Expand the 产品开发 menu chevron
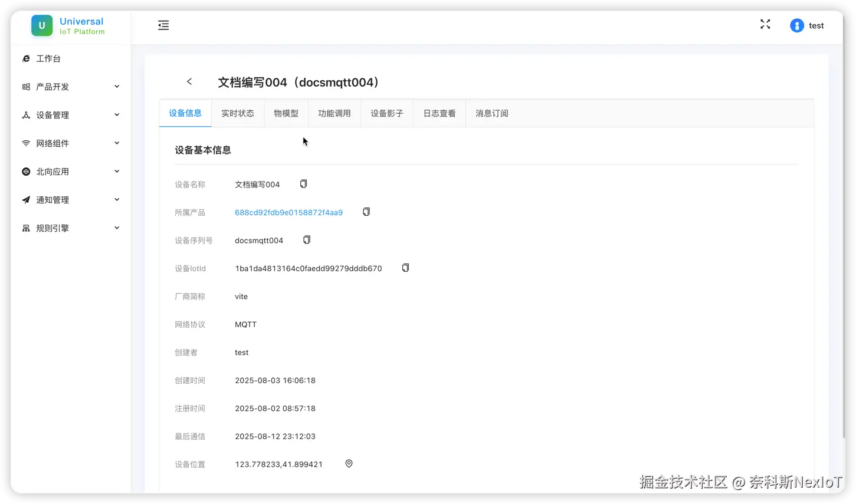This screenshot has height=504, width=856. point(117,86)
